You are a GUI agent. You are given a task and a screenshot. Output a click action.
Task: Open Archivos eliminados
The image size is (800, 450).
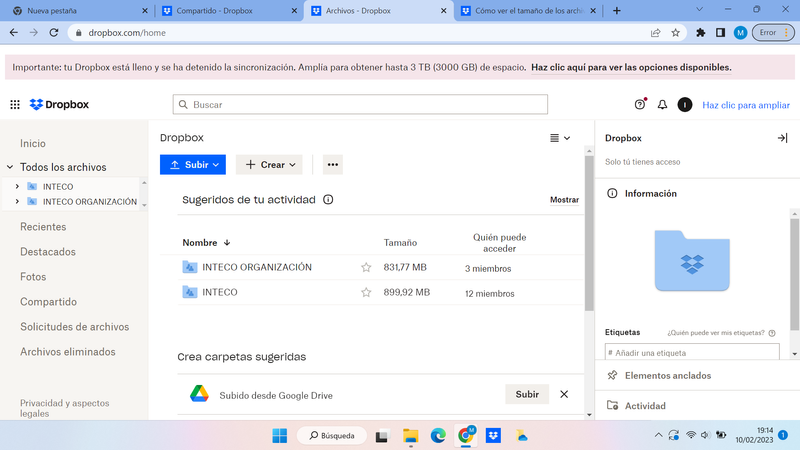tap(68, 352)
